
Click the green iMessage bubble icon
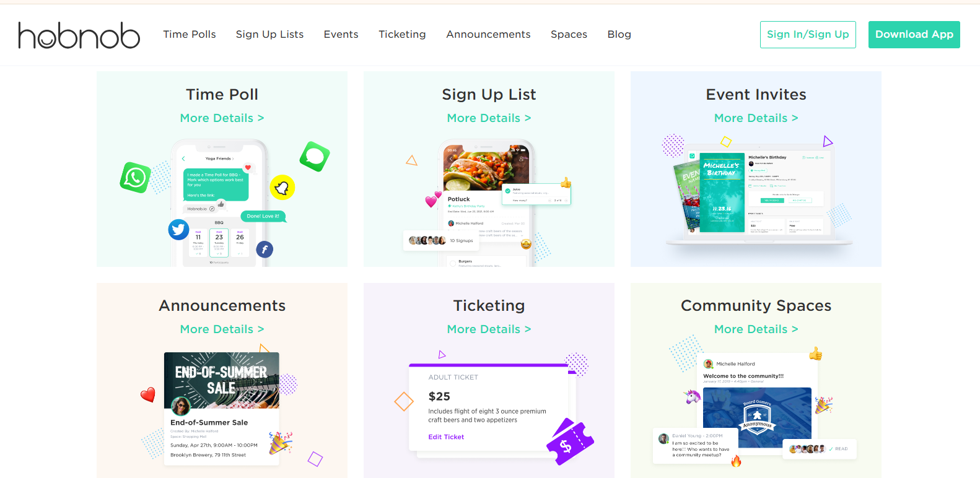click(x=315, y=156)
